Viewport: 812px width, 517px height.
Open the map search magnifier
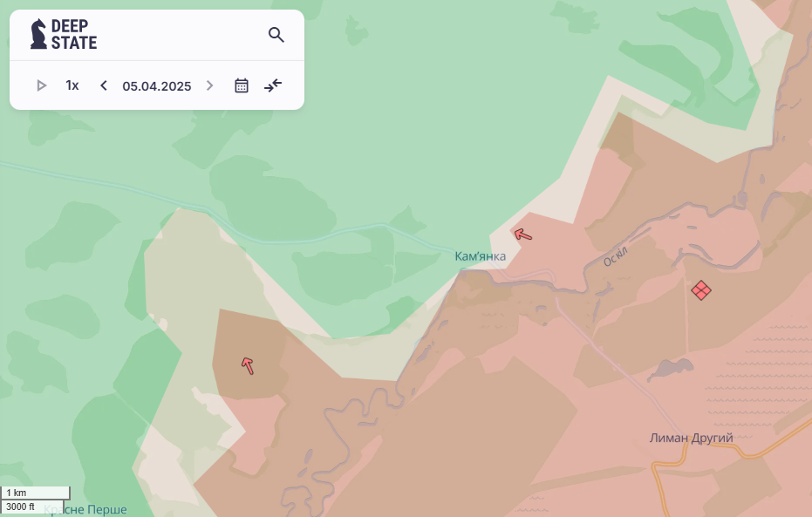[276, 35]
